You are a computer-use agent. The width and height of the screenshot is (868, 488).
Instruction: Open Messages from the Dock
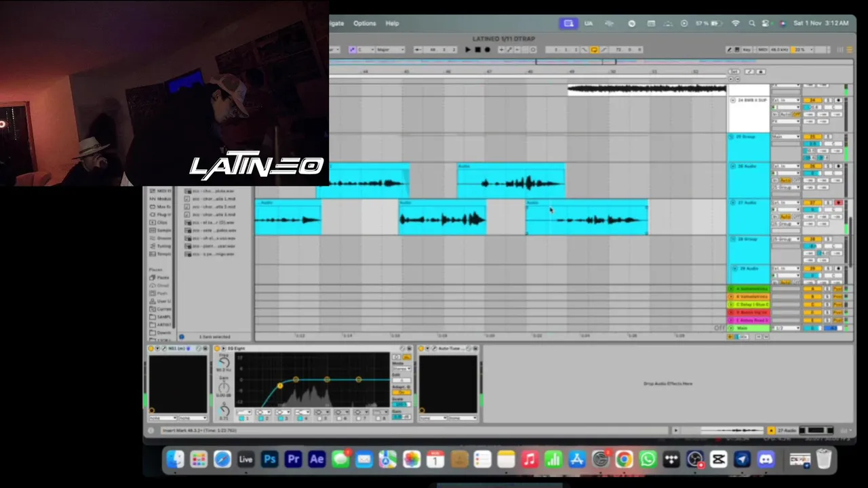coord(340,460)
